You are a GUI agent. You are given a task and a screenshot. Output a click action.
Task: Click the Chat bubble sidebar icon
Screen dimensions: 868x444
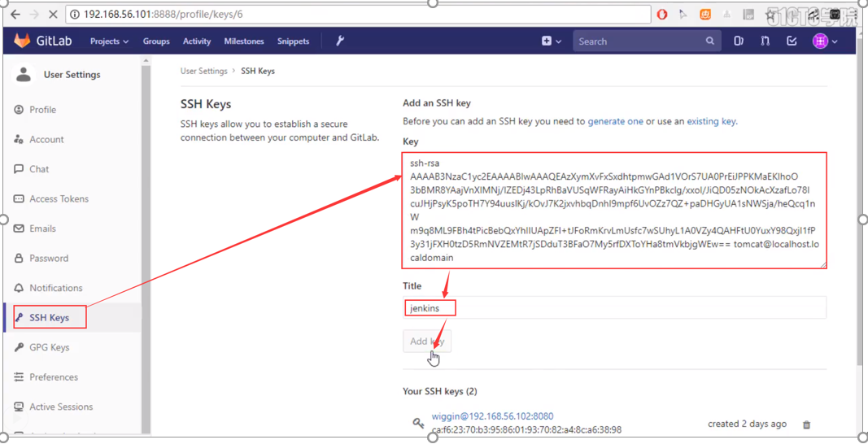[x=19, y=169]
